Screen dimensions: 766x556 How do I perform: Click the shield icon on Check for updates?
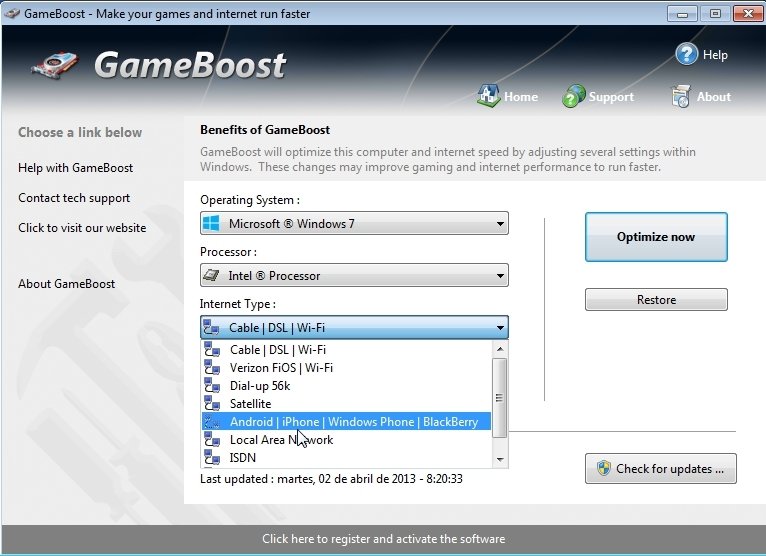click(604, 468)
